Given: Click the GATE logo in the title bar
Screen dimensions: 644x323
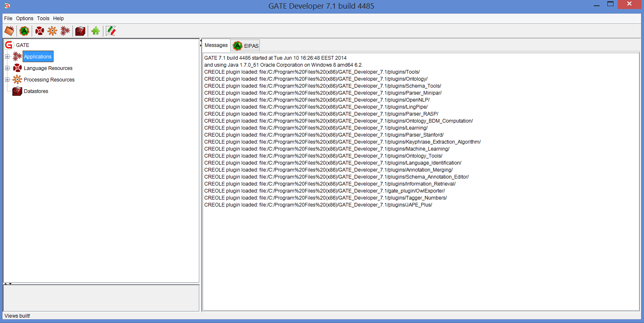Looking at the screenshot, I should [7, 6].
